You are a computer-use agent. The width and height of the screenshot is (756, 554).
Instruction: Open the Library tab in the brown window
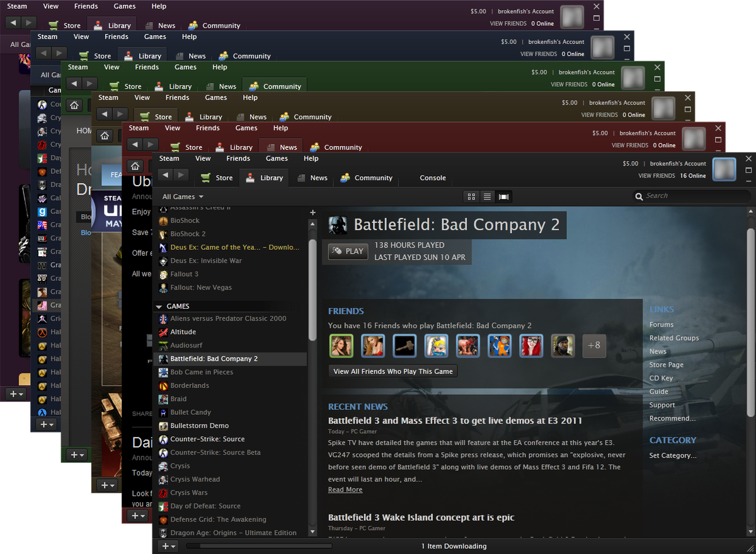(203, 117)
